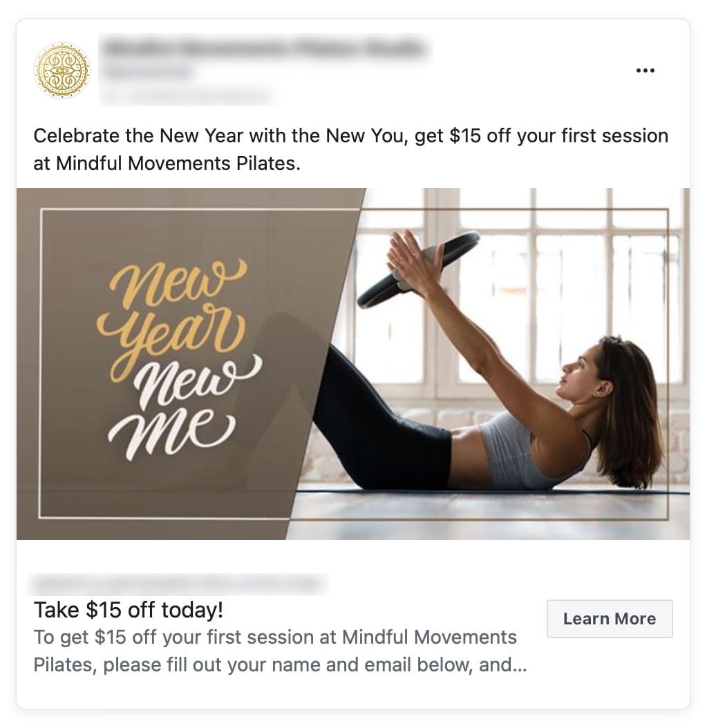The width and height of the screenshot is (716, 728).
Task: Click the blurred third line below the page name
Action: [186, 95]
